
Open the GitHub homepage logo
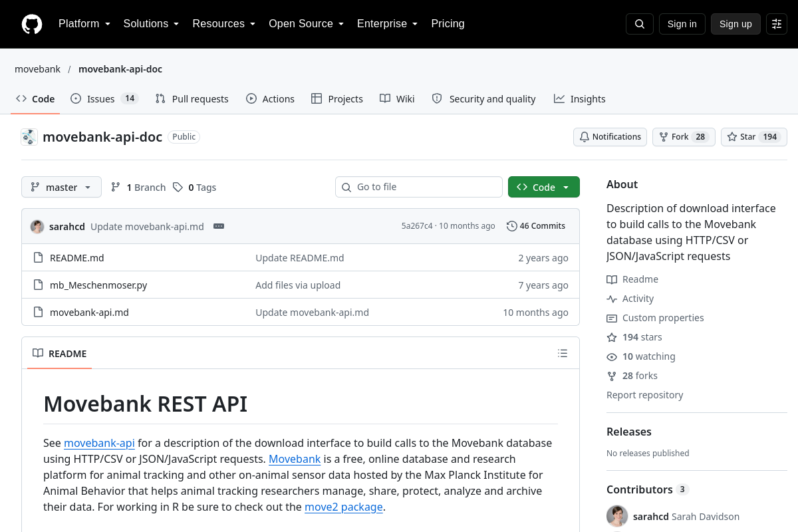pyautogui.click(x=32, y=24)
